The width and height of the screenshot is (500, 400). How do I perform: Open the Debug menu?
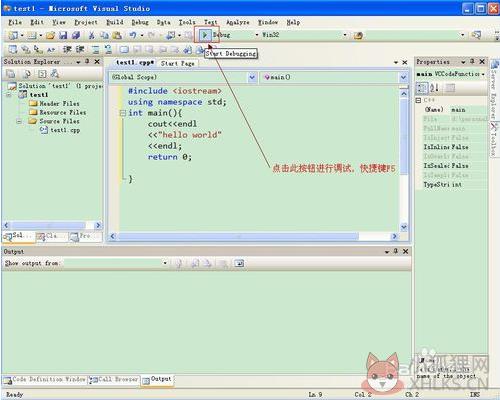coord(140,22)
